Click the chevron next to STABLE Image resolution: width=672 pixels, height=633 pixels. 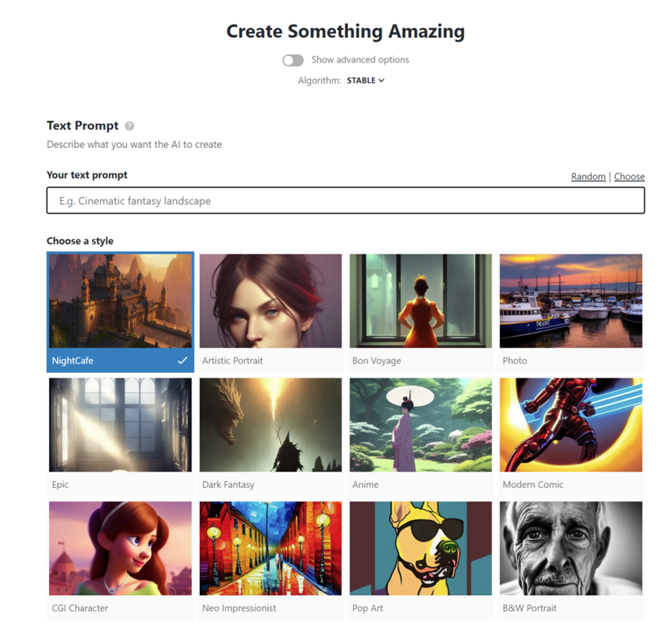(x=382, y=81)
